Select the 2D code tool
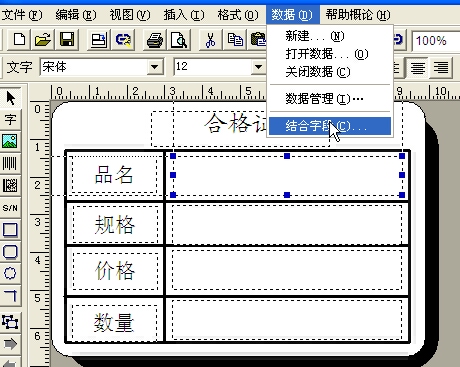 [10, 185]
